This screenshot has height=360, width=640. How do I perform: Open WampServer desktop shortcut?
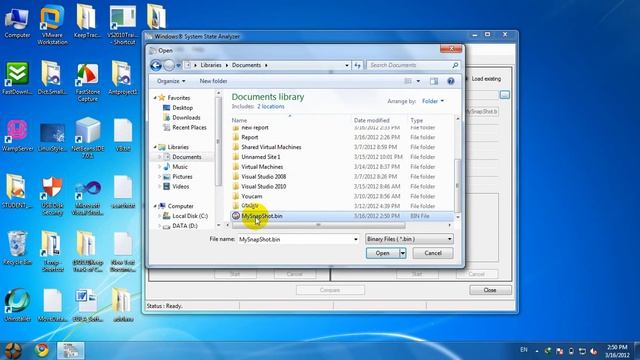point(17,136)
